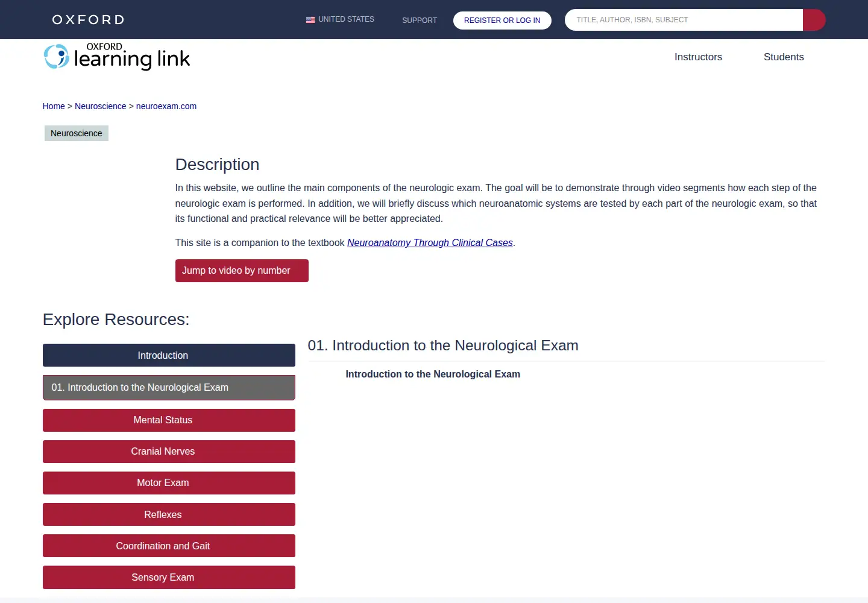
Task: Expand the Reflexes section
Action: 169,514
